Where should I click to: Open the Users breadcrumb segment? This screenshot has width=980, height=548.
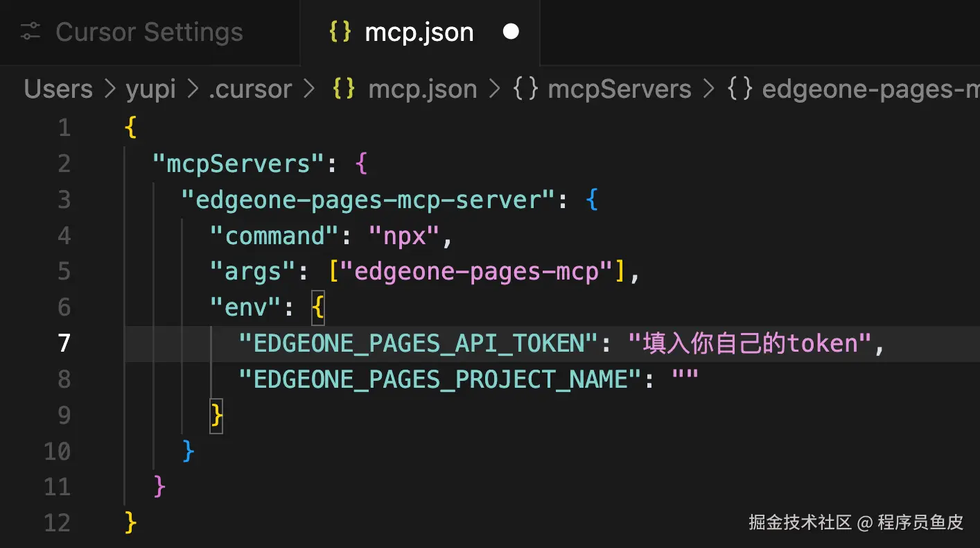(x=58, y=89)
